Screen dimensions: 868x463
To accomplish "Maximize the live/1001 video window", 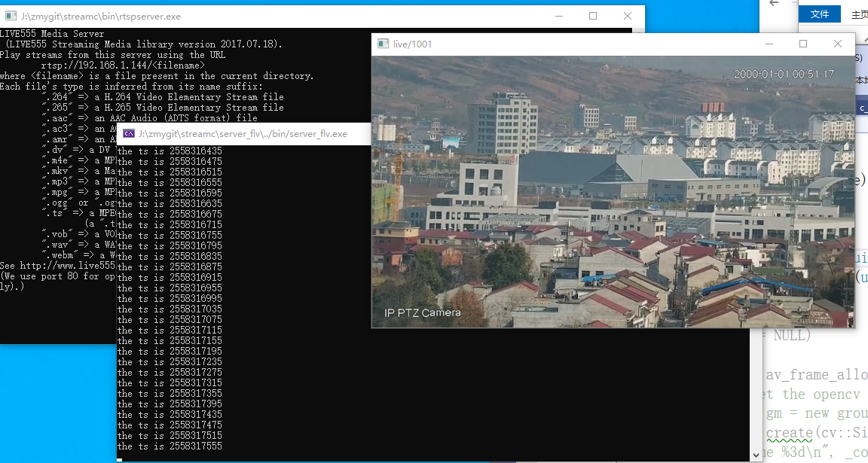I will [x=803, y=44].
